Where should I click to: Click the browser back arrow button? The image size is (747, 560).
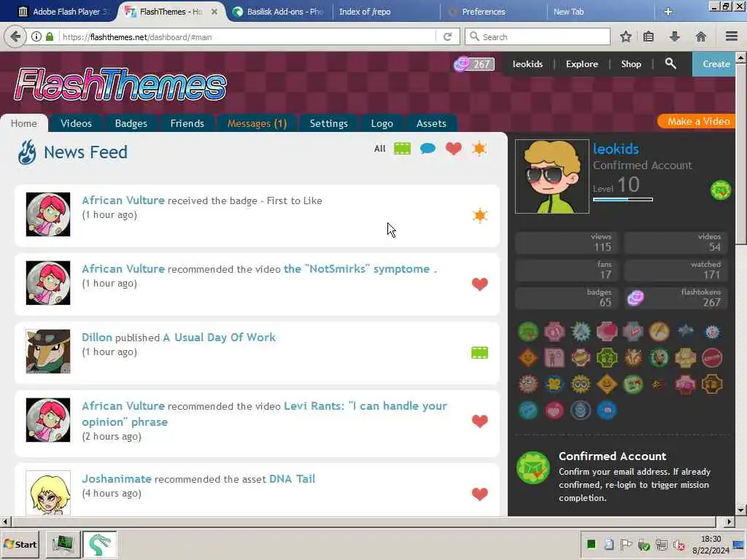coord(15,36)
